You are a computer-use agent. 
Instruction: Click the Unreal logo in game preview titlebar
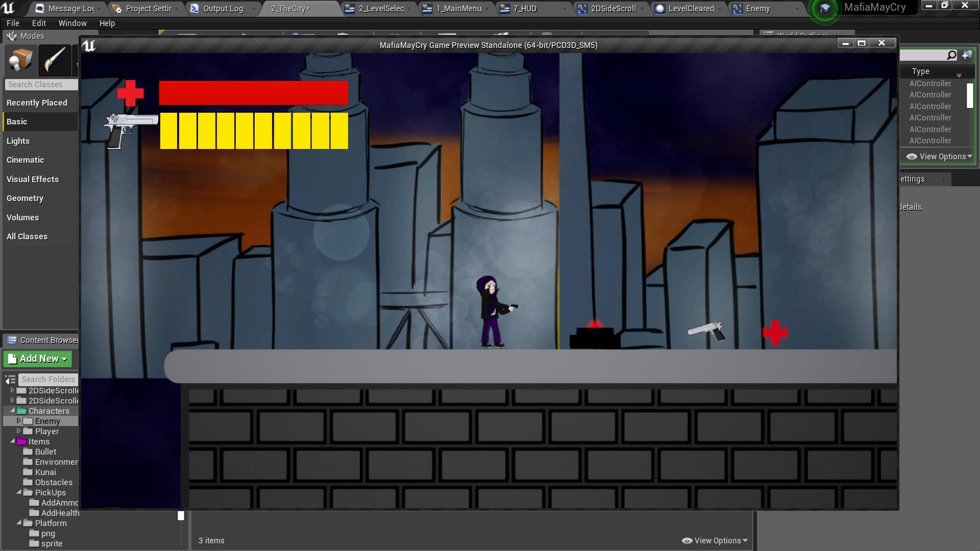coord(89,46)
